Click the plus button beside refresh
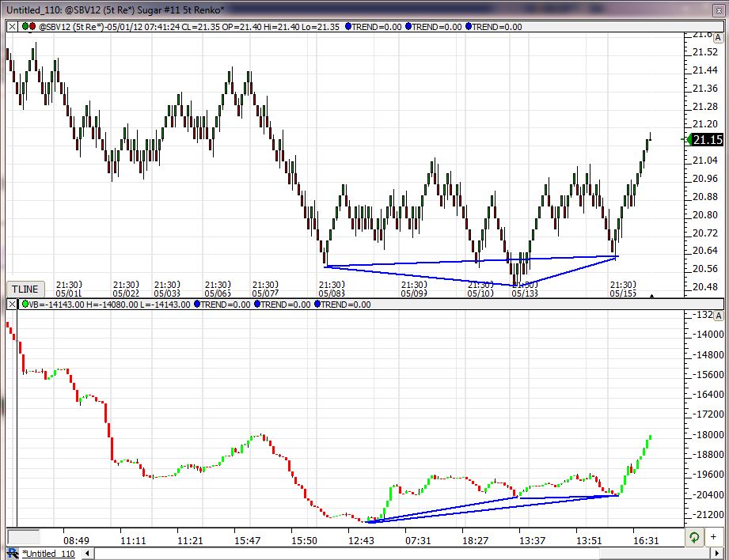Screen dimensions: 729x560 [x=714, y=537]
